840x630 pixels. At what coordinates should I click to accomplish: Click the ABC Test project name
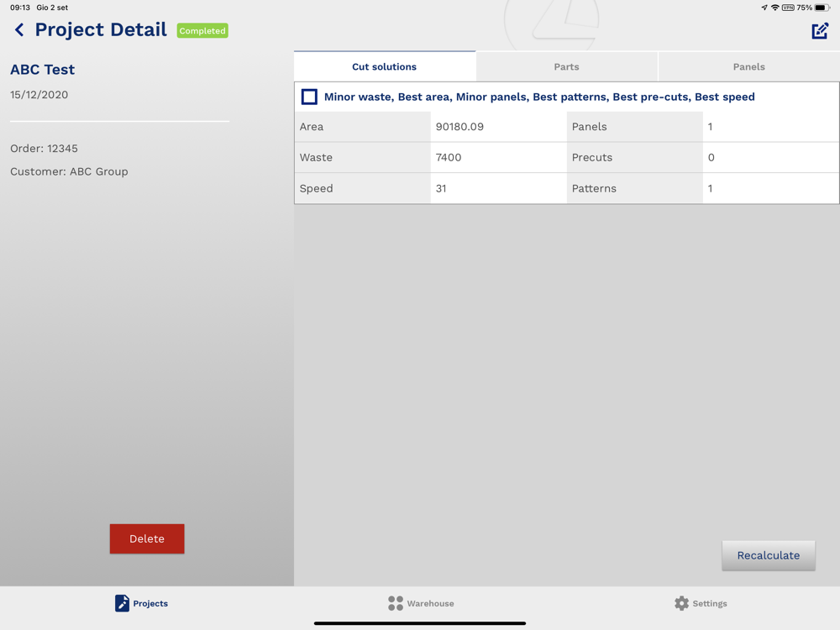pos(42,70)
